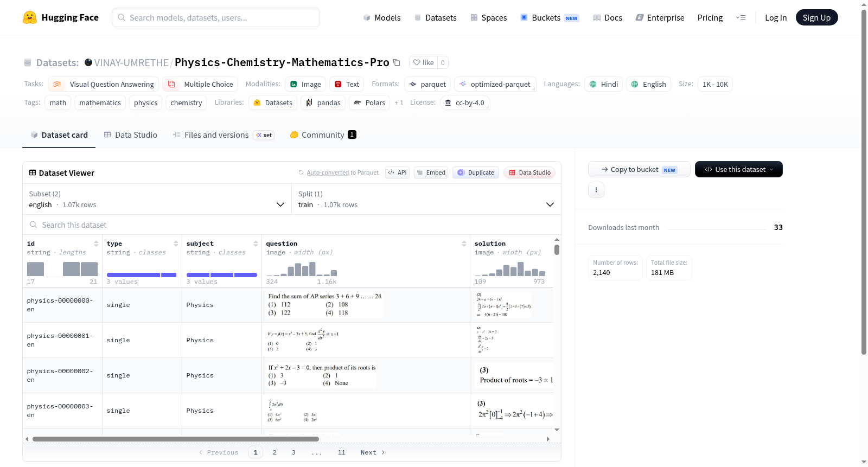Open Data Studio from viewer header
868x467 pixels.
(x=529, y=172)
